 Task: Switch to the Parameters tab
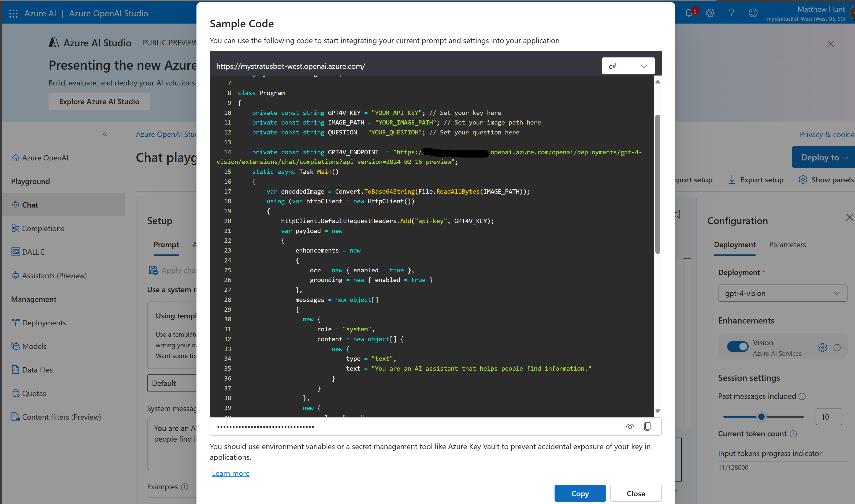[x=787, y=245]
